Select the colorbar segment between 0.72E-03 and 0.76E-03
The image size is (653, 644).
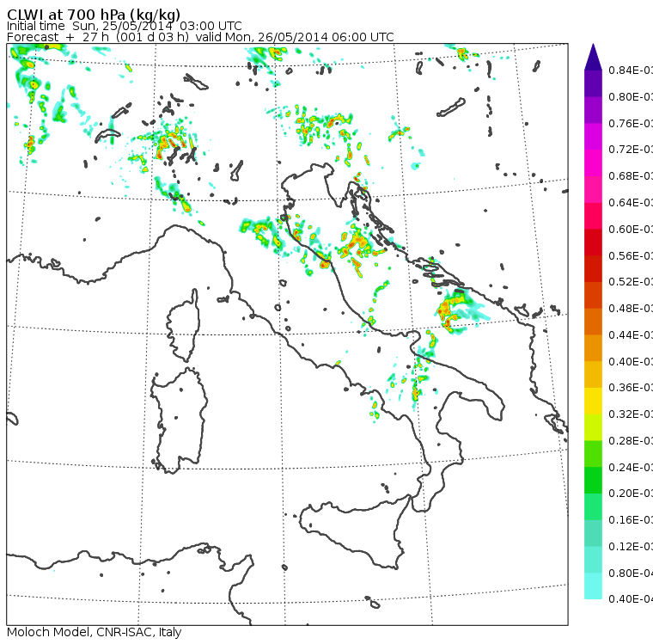pos(593,137)
